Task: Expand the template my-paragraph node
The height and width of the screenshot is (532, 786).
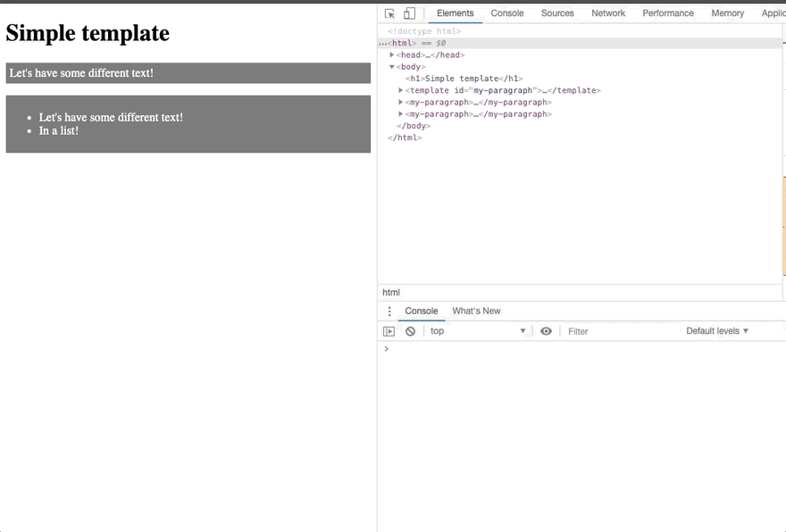Action: coord(400,90)
